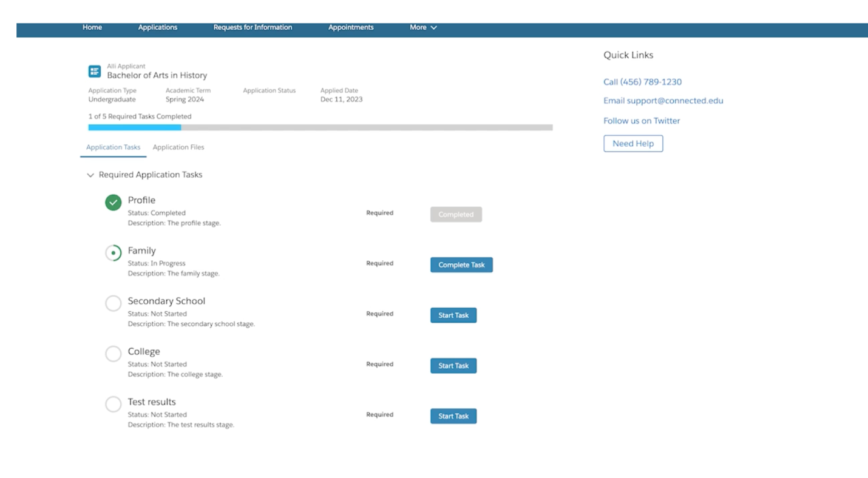Screen dimensions: 868x478
Task: Click the empty status circle for College
Action: click(x=114, y=354)
